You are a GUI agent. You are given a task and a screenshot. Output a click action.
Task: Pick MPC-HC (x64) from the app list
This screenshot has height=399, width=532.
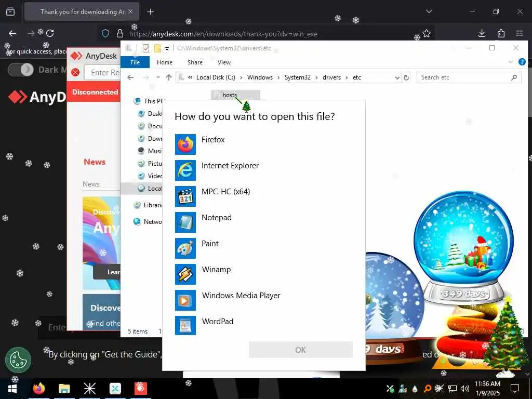pyautogui.click(x=263, y=196)
